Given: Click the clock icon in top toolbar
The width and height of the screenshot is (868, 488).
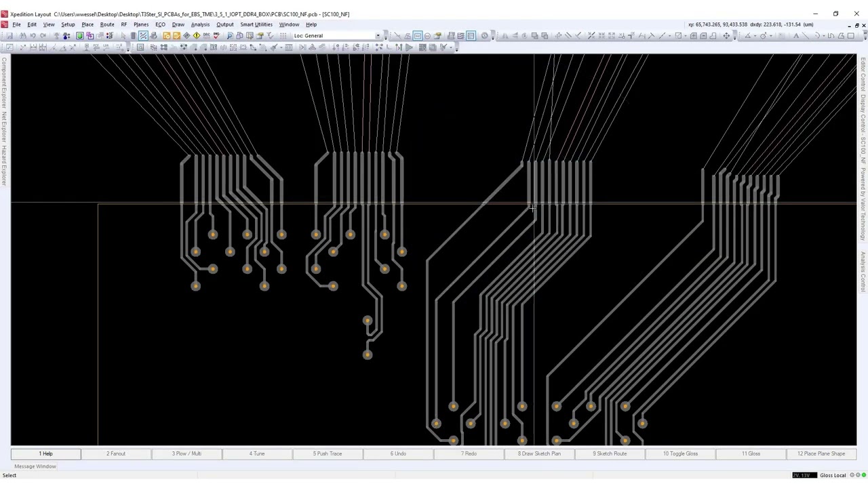Looking at the screenshot, I should pos(484,36).
